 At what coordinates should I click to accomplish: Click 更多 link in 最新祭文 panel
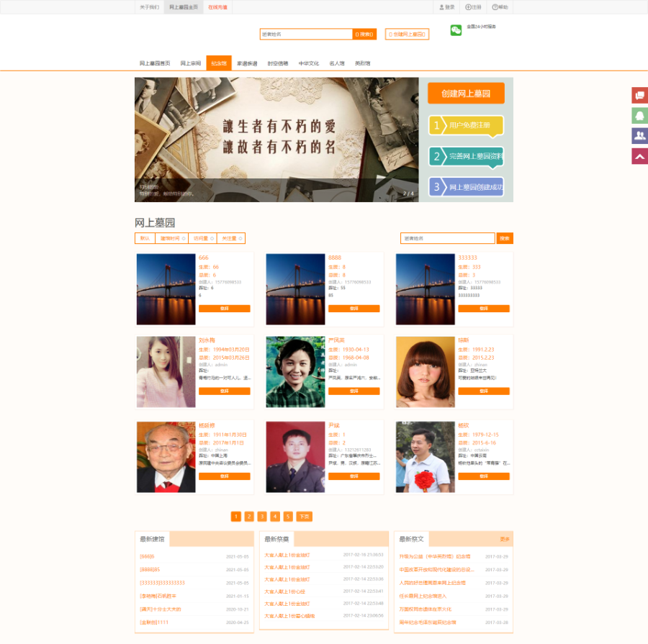tap(505, 539)
